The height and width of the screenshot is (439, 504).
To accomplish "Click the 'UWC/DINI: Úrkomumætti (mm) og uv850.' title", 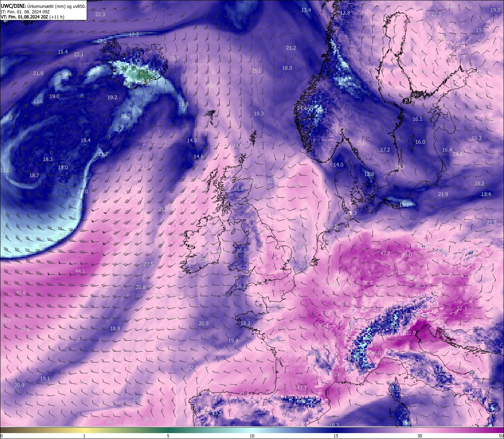I will 43,6.
